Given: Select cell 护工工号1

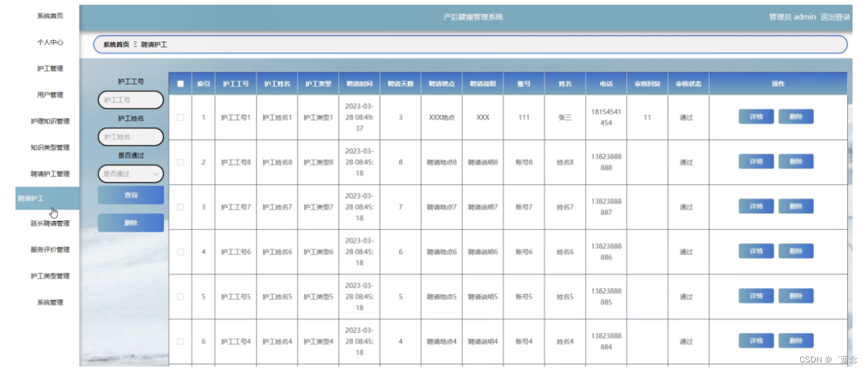Looking at the screenshot, I should 236,118.
